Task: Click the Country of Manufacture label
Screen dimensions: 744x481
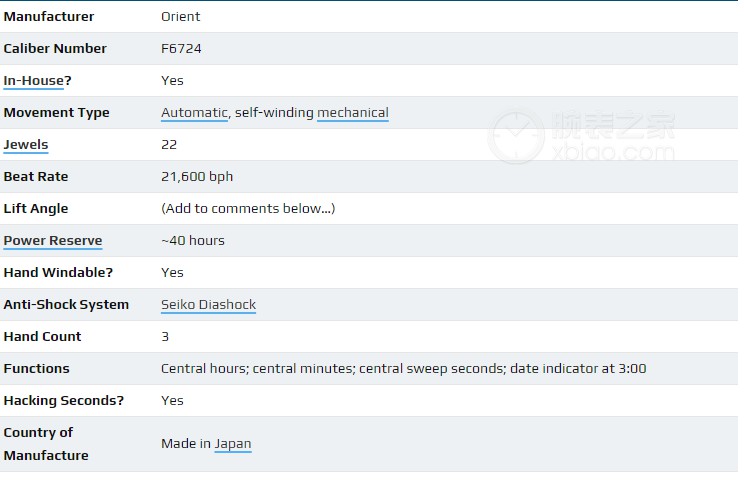Action: point(46,444)
